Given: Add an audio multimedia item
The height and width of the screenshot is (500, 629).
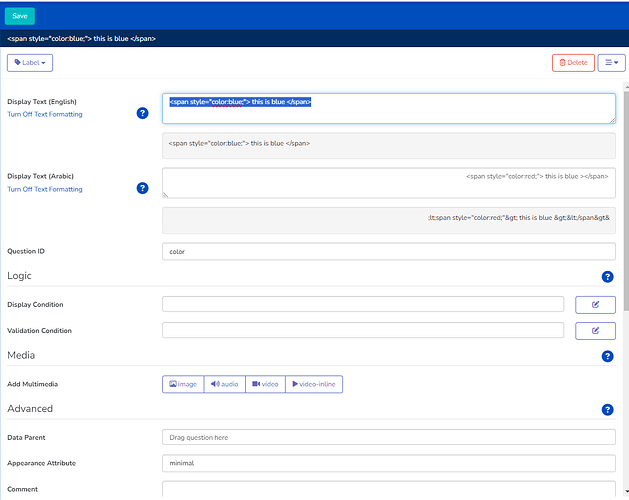Looking at the screenshot, I should click(x=225, y=384).
